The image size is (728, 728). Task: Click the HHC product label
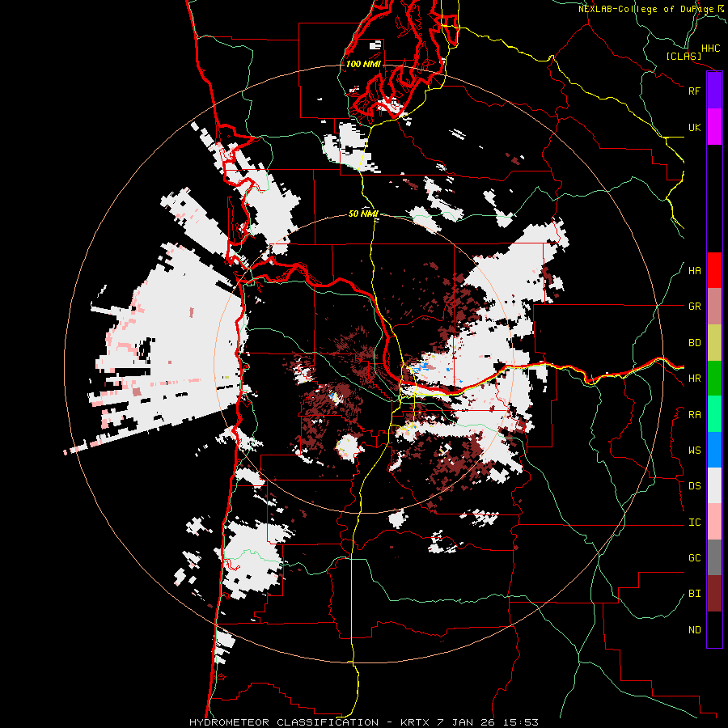711,49
